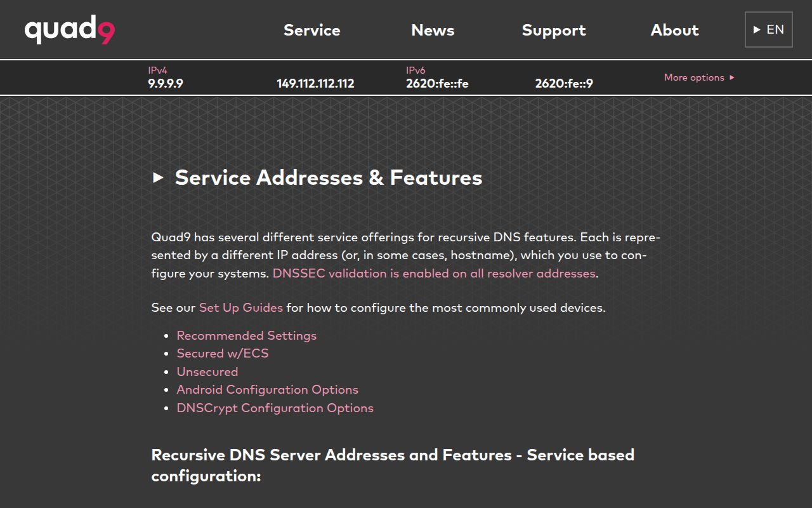Expand More options for addresses
The image size is (812, 508).
click(699, 77)
